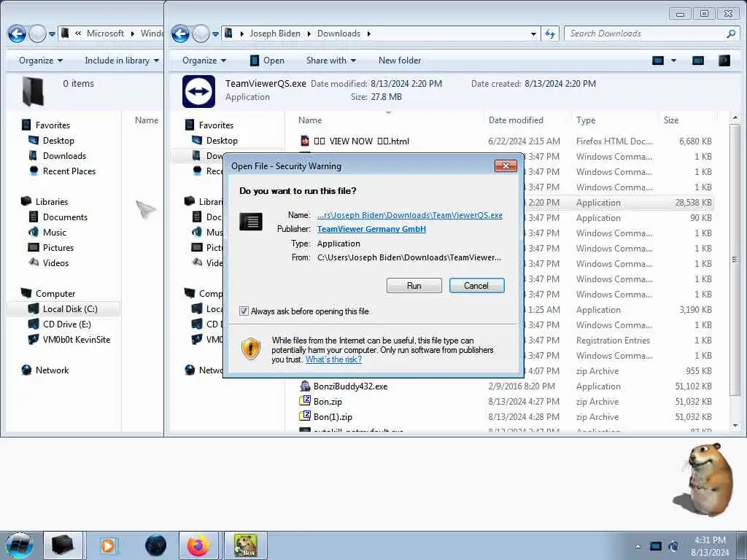Select Pictures library in the left window
Viewport: 747px width, 560px height.
point(58,248)
